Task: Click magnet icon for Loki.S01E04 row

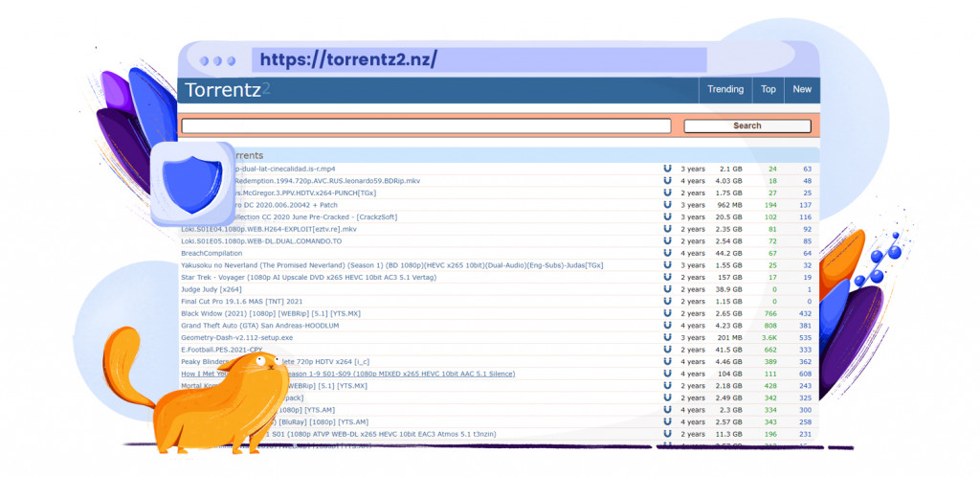Action: [x=667, y=229]
